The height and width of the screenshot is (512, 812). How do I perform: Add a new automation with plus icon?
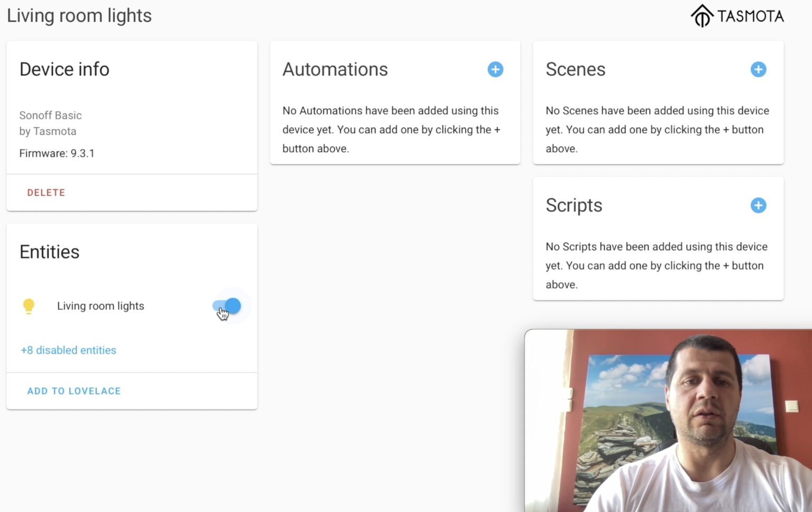pyautogui.click(x=495, y=69)
